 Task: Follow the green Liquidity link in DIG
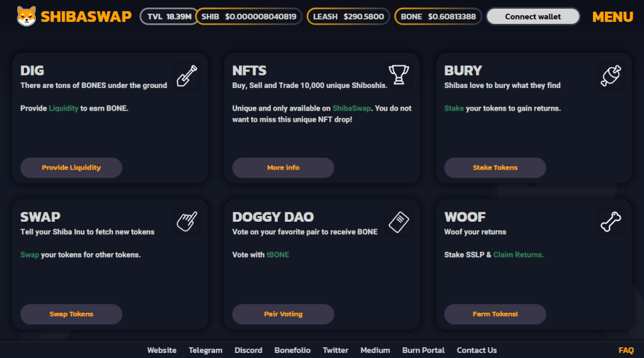64,108
